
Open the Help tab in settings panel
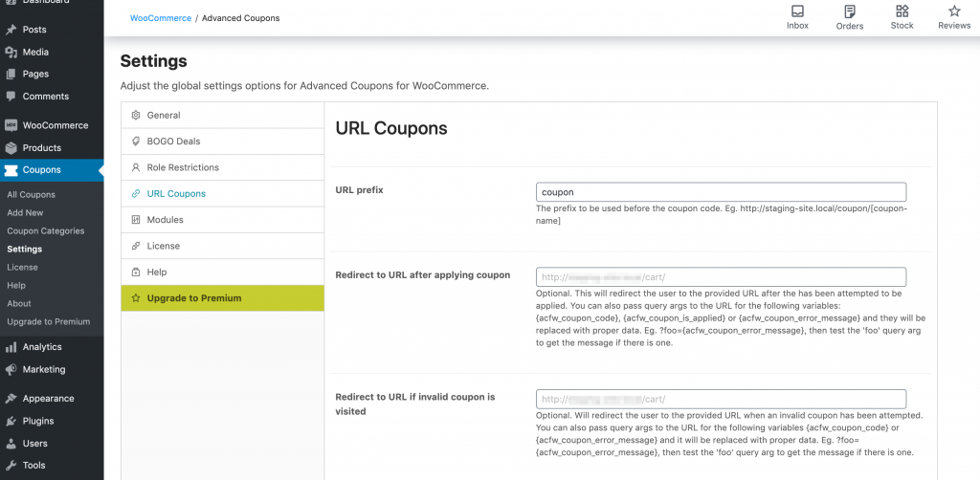pyautogui.click(x=222, y=273)
